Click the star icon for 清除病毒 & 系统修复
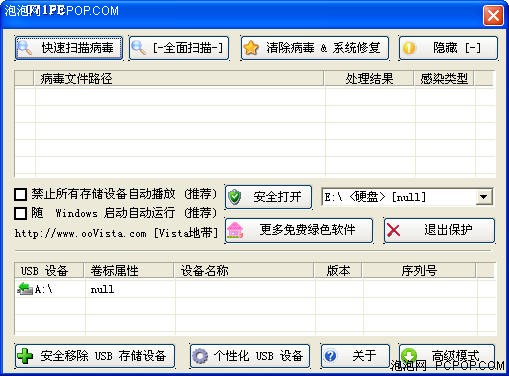509x376 pixels. click(251, 48)
